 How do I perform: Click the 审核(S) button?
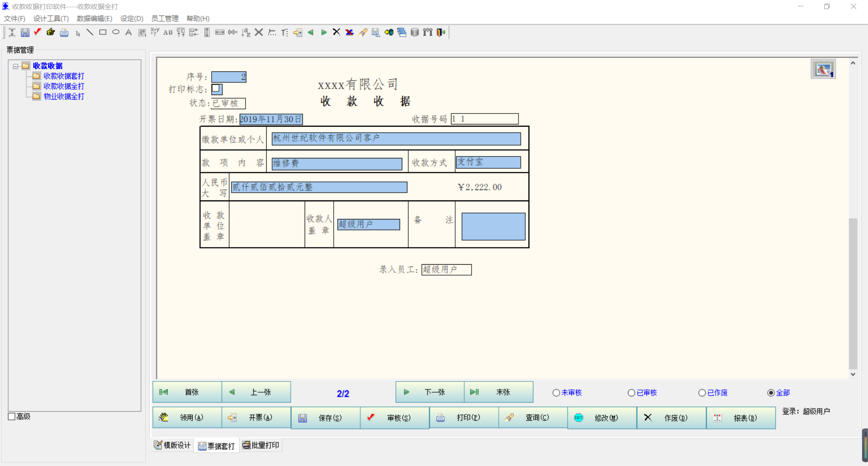click(395, 418)
